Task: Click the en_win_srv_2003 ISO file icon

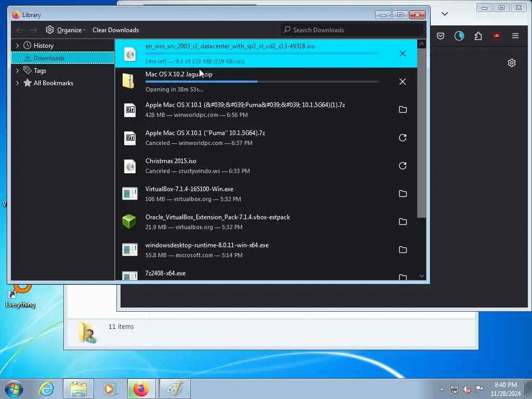Action: click(x=129, y=54)
